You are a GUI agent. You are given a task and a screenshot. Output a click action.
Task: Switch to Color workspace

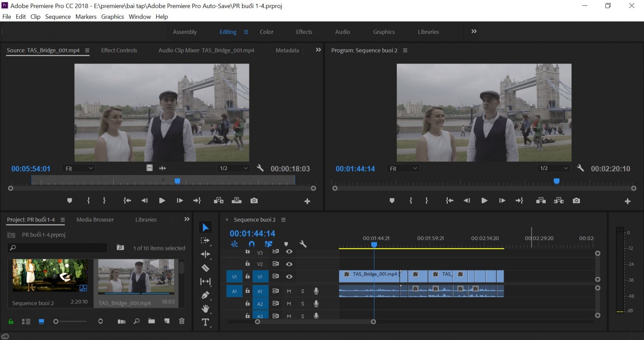pos(267,32)
